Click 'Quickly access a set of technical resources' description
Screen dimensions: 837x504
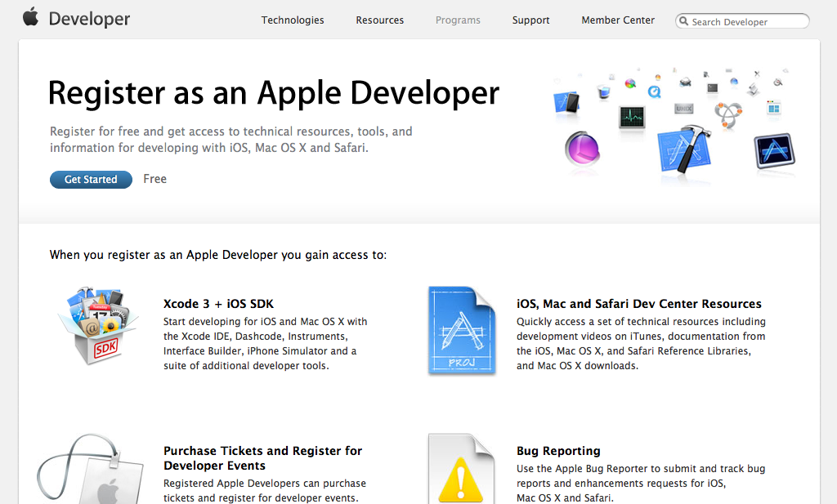[641, 343]
